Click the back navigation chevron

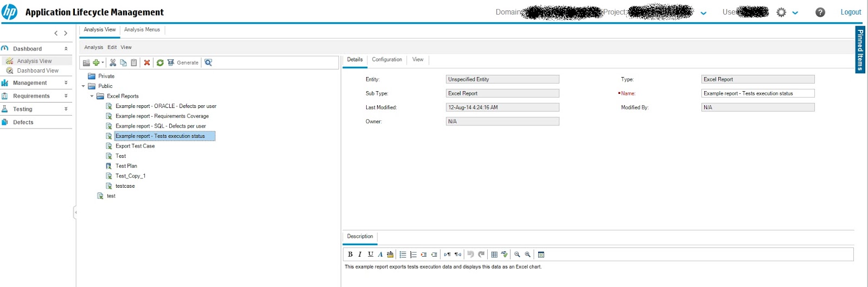[56, 34]
